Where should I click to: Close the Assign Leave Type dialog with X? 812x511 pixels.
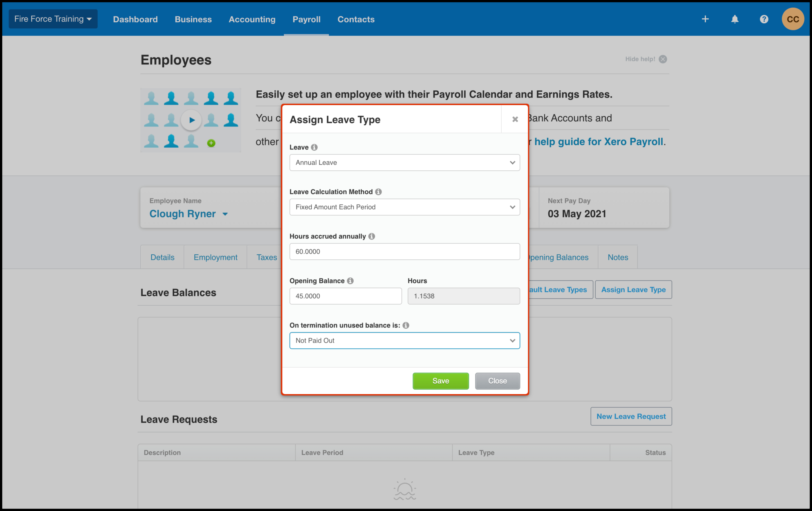[x=515, y=119]
